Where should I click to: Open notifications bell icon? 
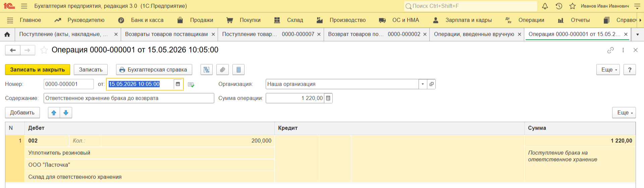pyautogui.click(x=545, y=6)
